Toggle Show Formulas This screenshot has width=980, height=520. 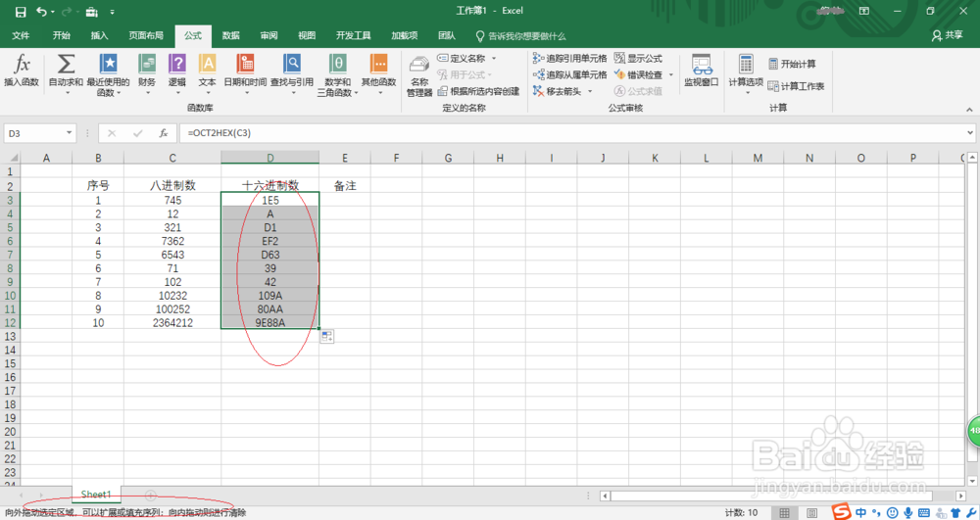[638, 58]
